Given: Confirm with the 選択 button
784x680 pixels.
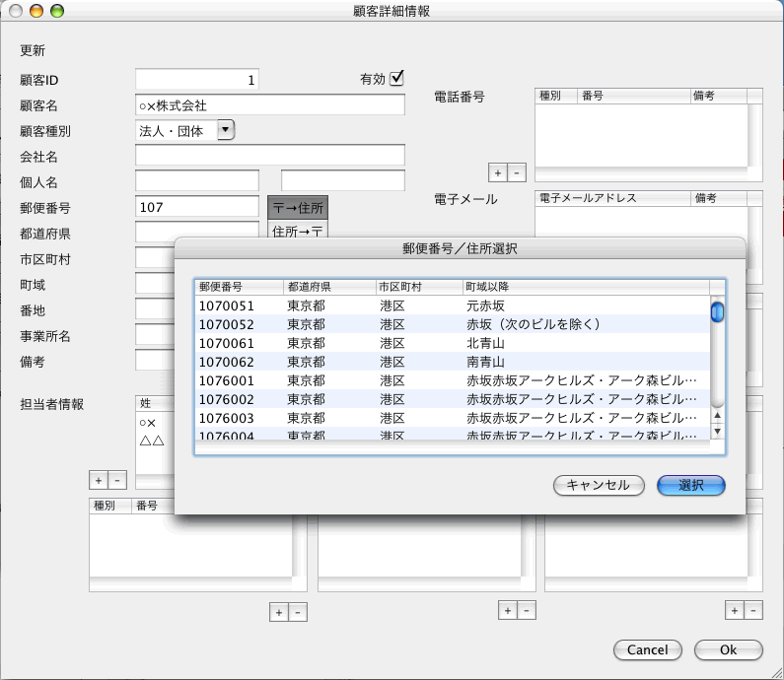Looking at the screenshot, I should pos(691,485).
